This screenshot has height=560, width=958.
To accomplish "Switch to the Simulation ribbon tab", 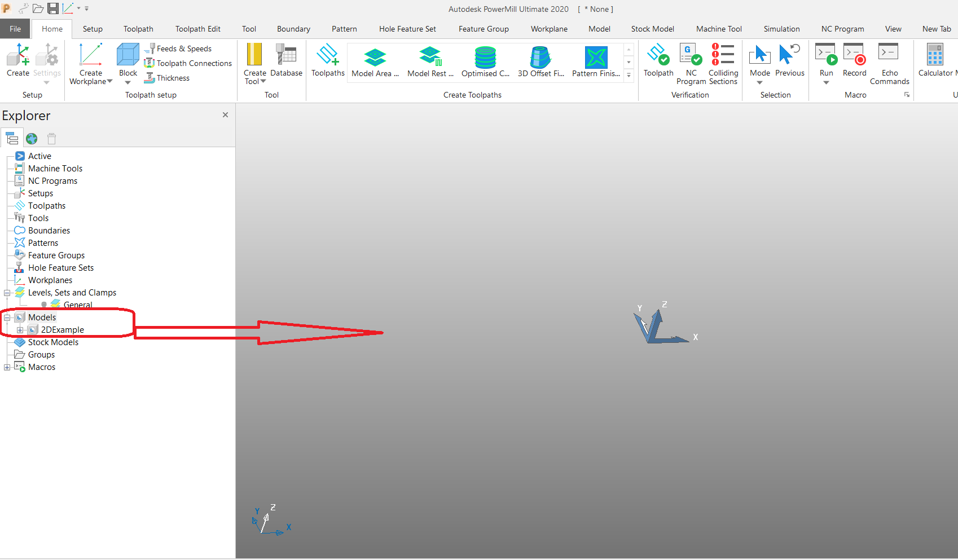I will coord(781,29).
